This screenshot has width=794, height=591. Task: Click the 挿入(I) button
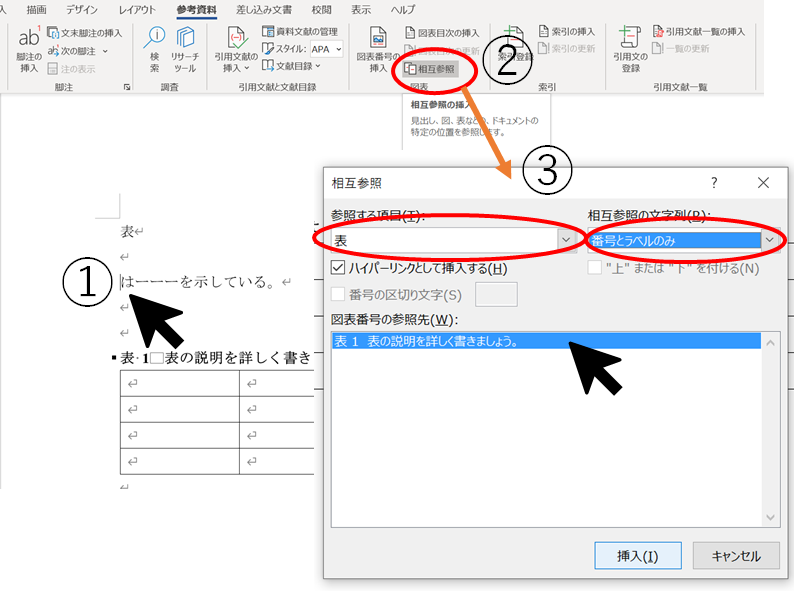click(638, 556)
